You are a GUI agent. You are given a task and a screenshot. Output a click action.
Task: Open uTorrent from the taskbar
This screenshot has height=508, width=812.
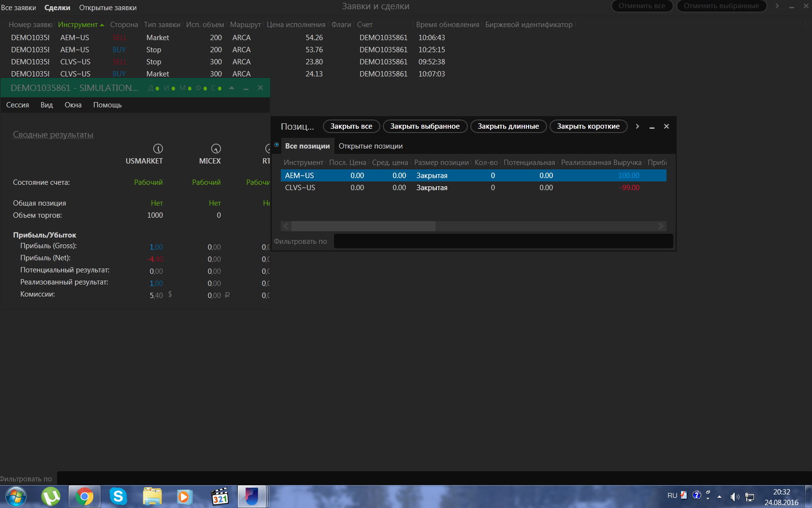(50, 496)
